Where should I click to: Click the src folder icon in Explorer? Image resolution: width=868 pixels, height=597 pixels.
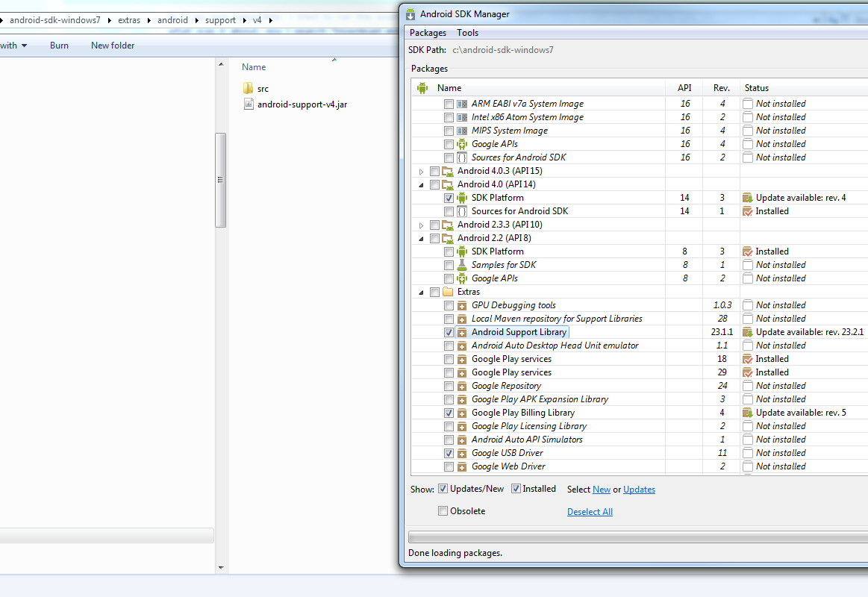pos(248,88)
